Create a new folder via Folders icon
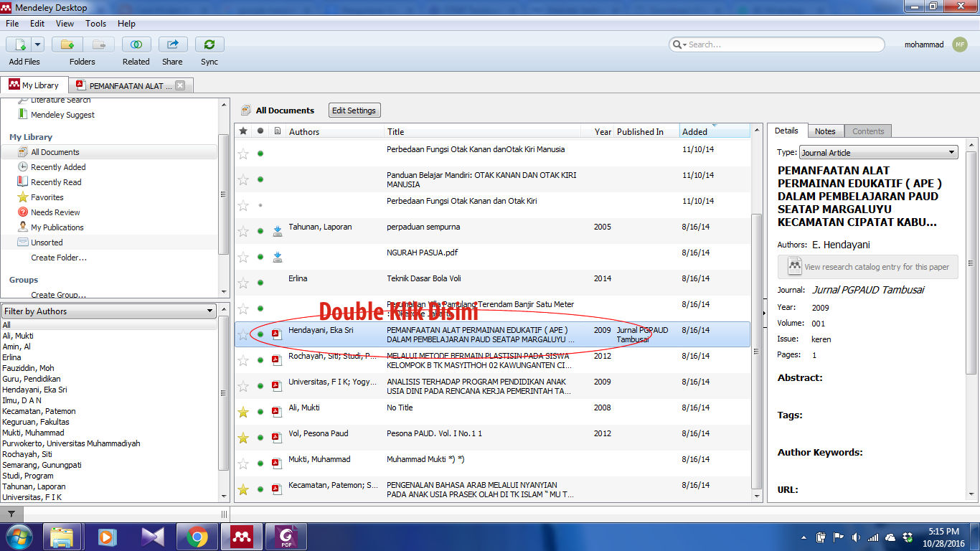 click(67, 44)
